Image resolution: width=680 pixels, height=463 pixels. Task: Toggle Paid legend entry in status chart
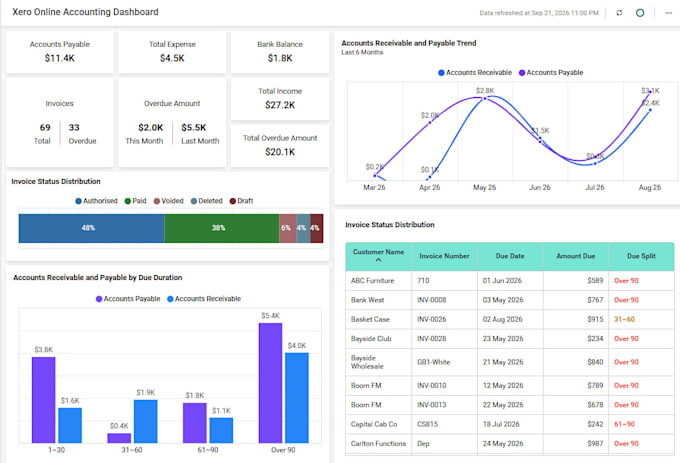[x=135, y=201]
